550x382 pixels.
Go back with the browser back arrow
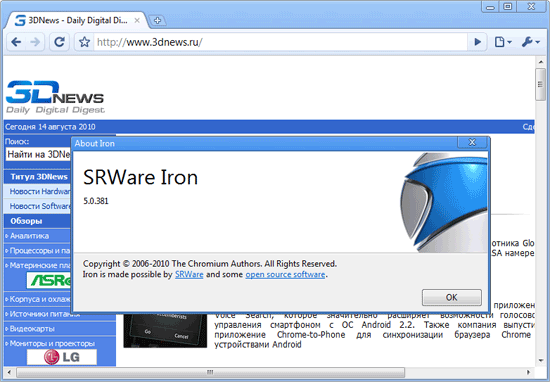coord(16,42)
